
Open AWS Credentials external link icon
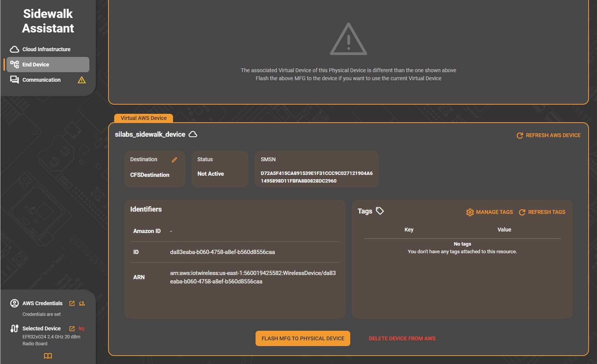(72, 303)
